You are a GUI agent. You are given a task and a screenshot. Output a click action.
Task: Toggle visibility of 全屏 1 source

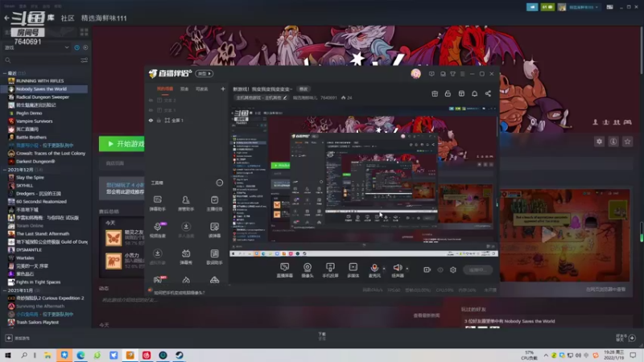click(x=151, y=120)
